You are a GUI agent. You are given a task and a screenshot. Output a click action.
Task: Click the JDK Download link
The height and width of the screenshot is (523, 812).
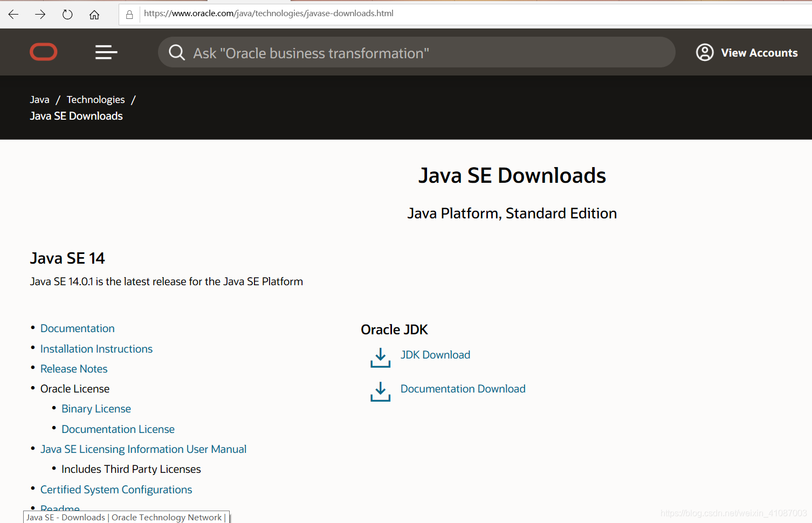point(435,355)
